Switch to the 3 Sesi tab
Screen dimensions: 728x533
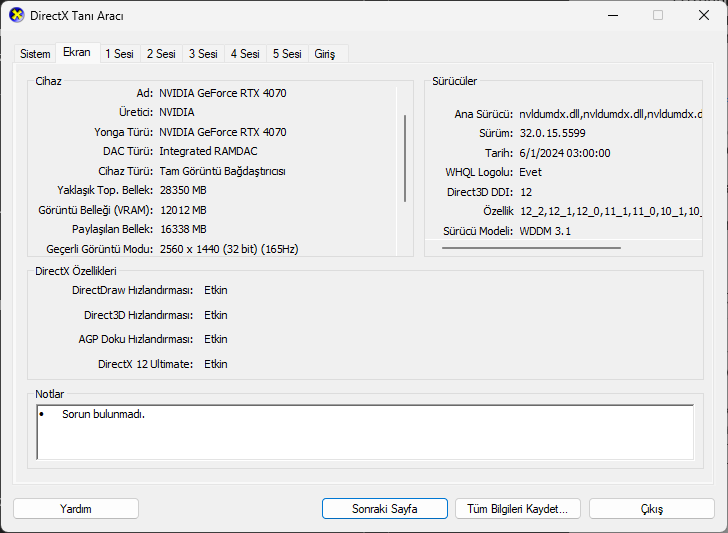pos(203,54)
